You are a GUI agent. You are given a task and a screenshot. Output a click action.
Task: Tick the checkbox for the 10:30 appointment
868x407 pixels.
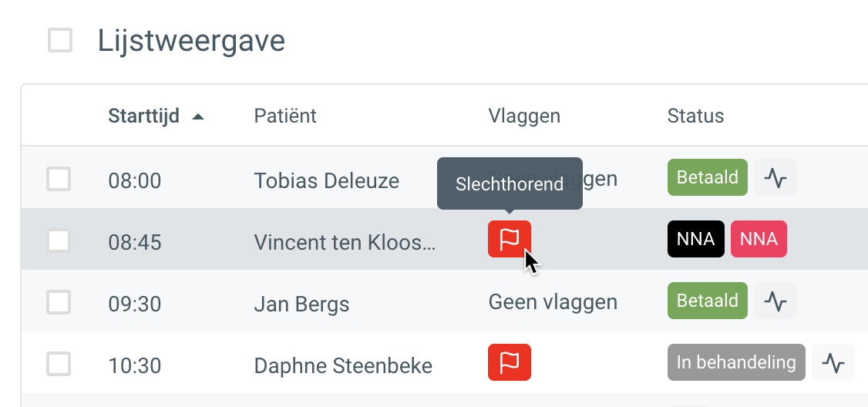[x=59, y=364]
